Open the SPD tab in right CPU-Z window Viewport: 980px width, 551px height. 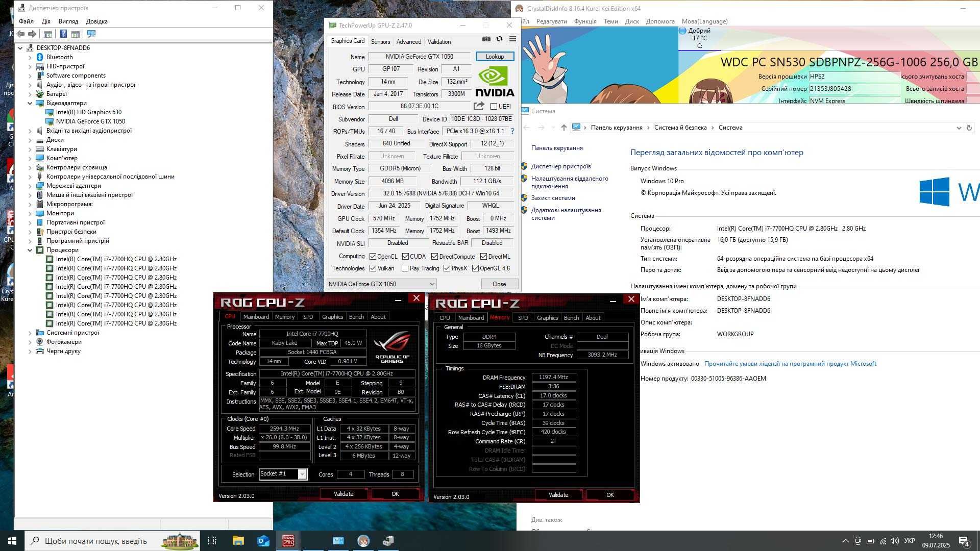[x=523, y=318]
